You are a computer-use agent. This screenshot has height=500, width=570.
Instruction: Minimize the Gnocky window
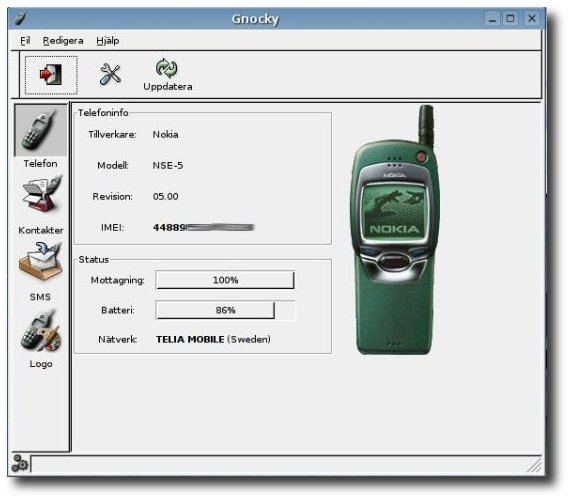492,18
